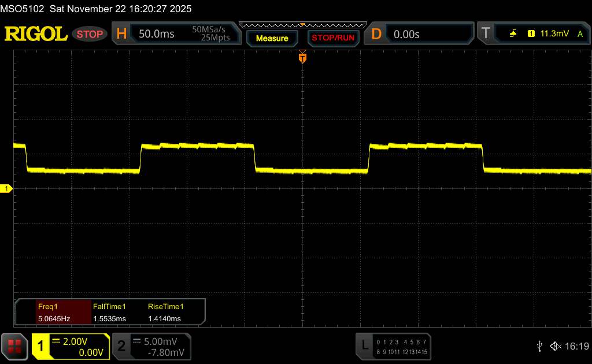Toggle the muted speaker sound icon
Image resolution: width=592 pixels, height=364 pixels.
click(556, 346)
